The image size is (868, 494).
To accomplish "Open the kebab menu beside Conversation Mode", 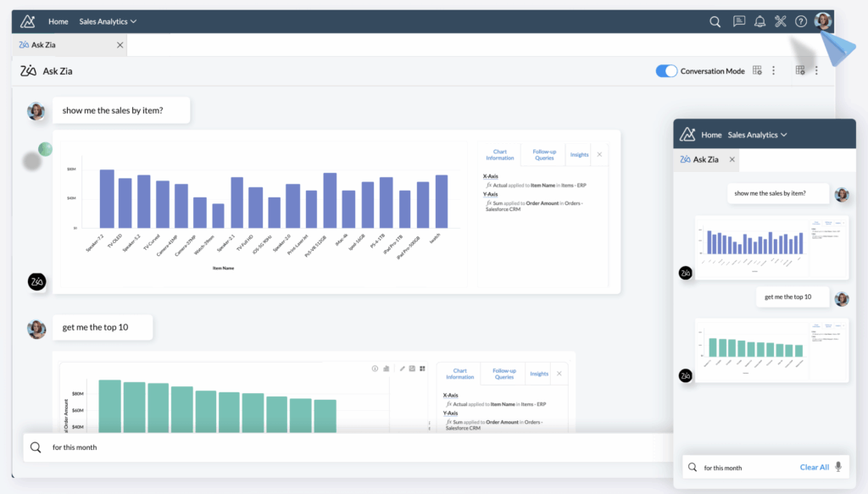I will tap(773, 71).
